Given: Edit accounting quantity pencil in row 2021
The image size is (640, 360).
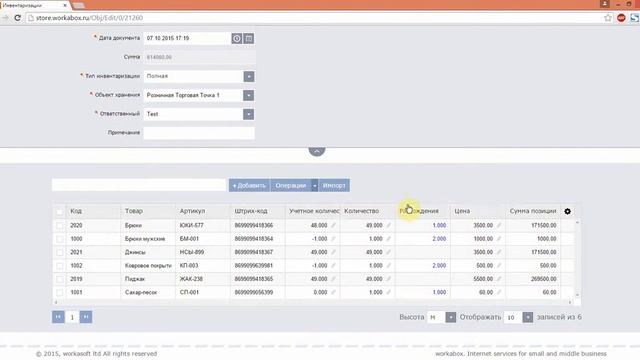Looking at the screenshot, I should click(333, 252).
